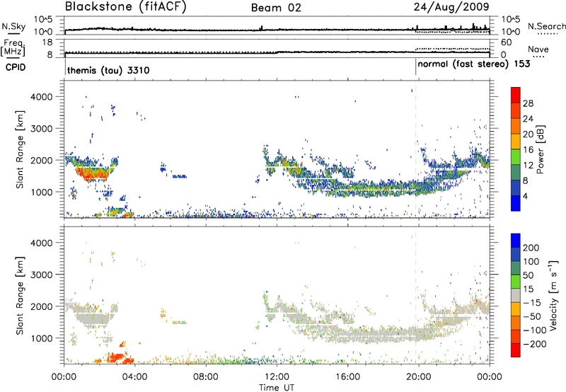Image resolution: width=566 pixels, height=392 pixels.
Task: Click the title text 'Blackstone (fitACF)'
Action: 125,7
